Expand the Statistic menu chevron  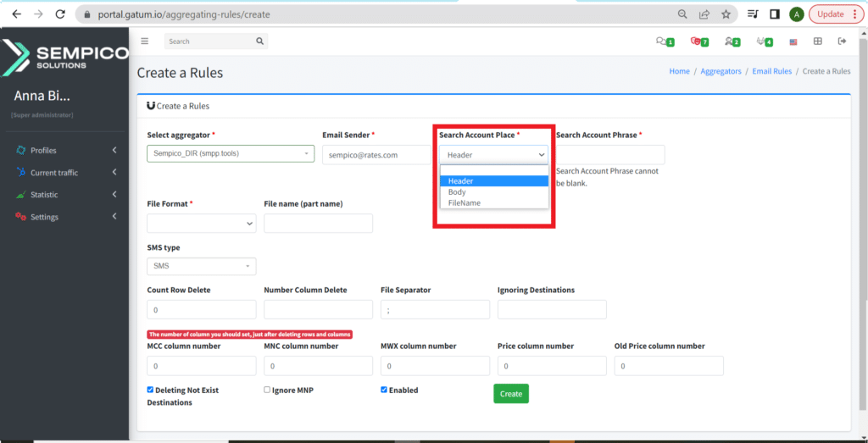114,194
